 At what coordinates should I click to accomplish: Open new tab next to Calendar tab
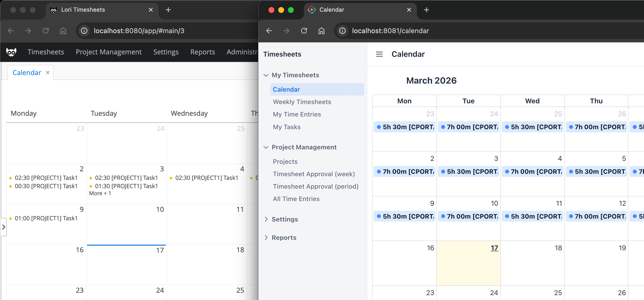[x=426, y=10]
